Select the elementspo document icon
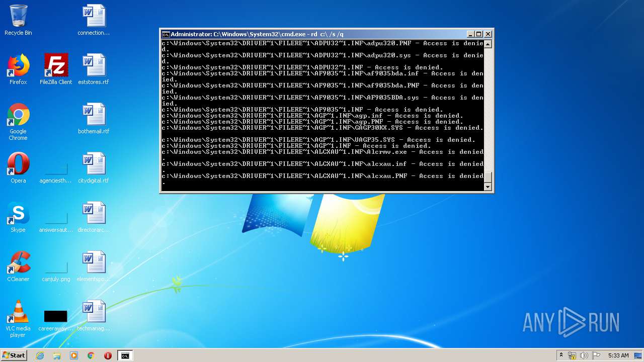 click(x=94, y=266)
